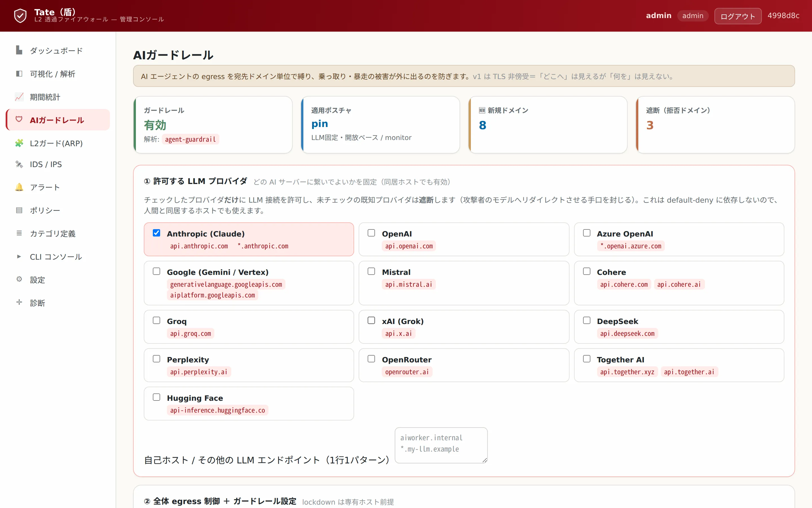This screenshot has width=812, height=508.
Task: Click the ガードレール 有効 status card
Action: coord(213,125)
